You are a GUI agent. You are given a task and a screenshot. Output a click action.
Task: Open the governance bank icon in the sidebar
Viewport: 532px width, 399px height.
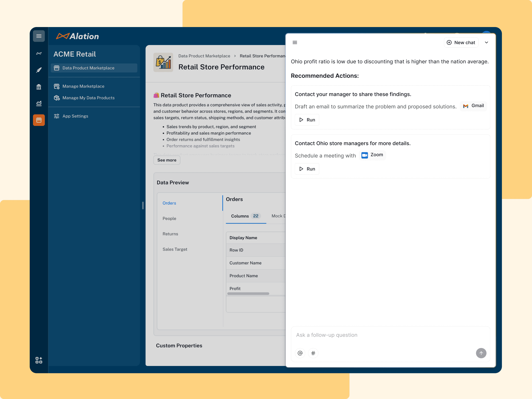39,87
